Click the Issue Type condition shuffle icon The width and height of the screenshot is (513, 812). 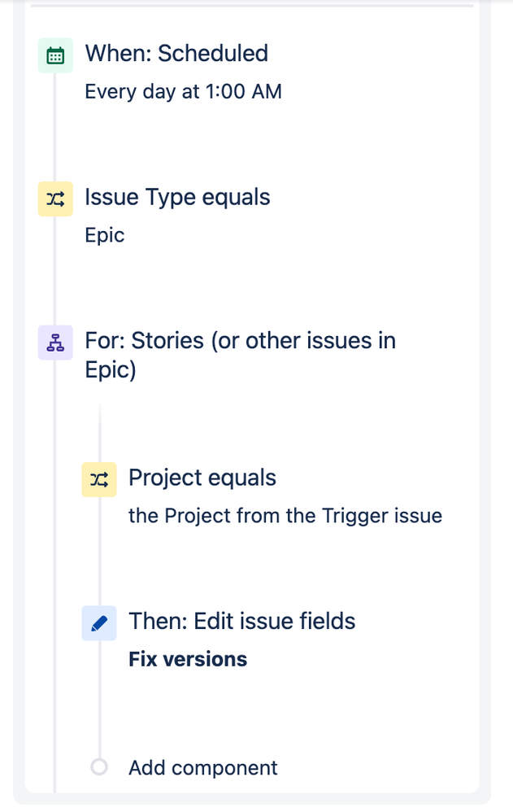click(55, 199)
